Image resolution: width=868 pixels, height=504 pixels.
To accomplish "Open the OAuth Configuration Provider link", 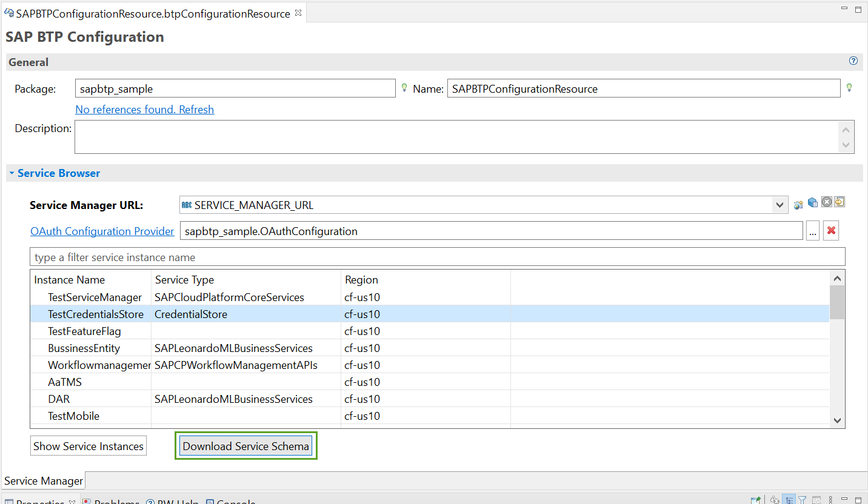I will click(102, 231).
